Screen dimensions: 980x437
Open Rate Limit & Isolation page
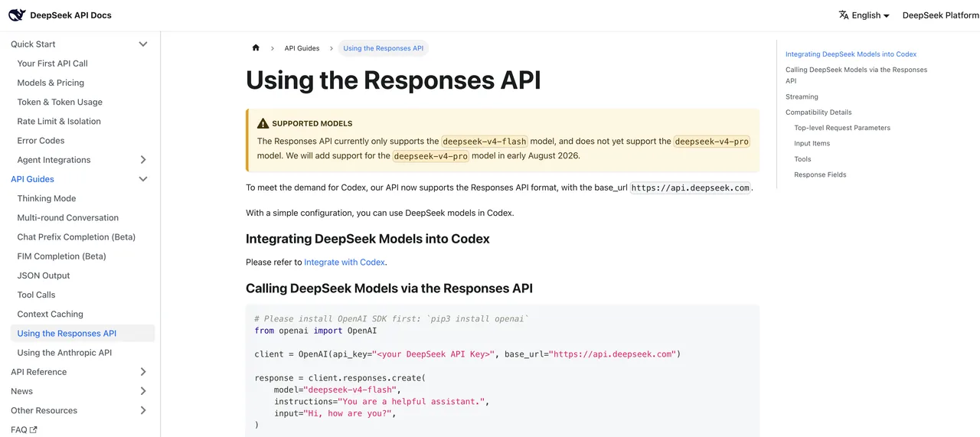click(59, 121)
